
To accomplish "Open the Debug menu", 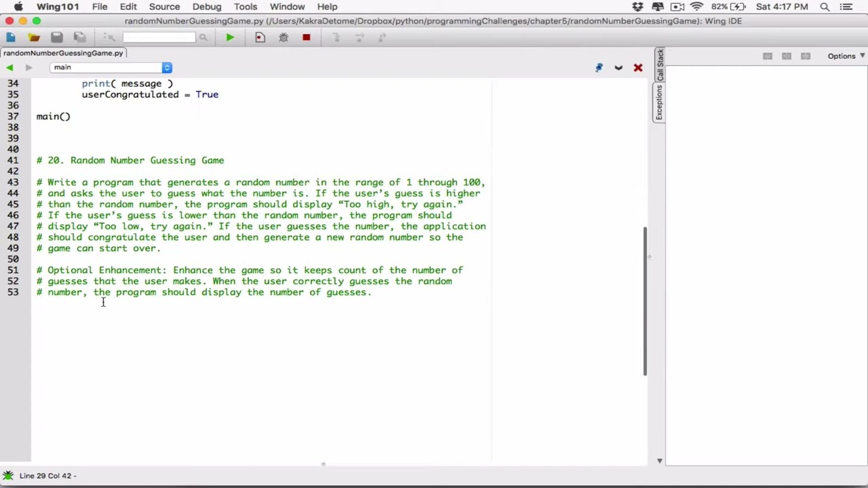I will (207, 7).
